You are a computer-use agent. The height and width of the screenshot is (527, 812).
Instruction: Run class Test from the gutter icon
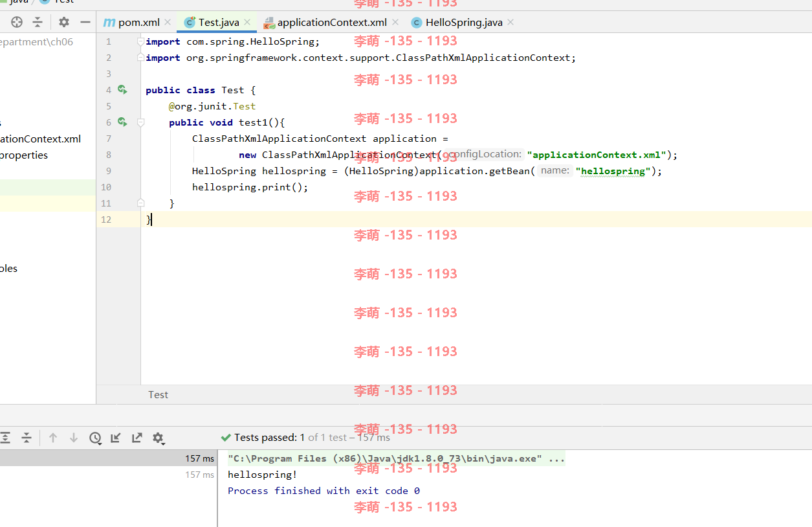(122, 90)
